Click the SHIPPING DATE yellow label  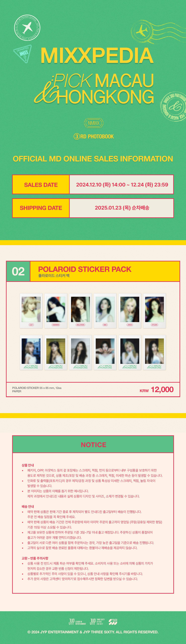coord(41,208)
